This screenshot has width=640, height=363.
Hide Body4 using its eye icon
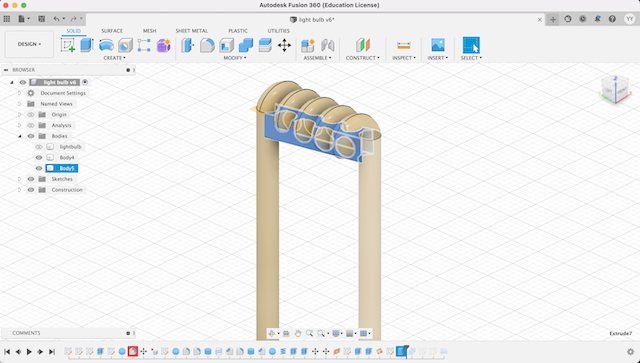pos(39,158)
